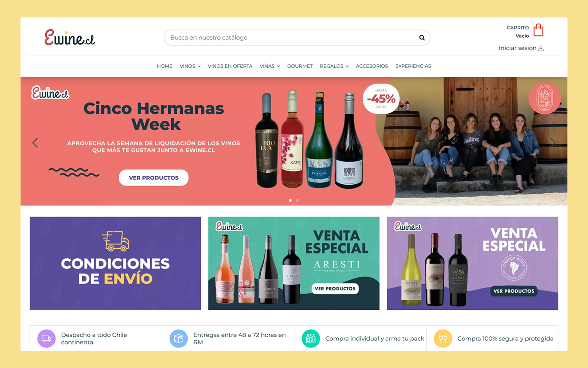Viewport: 588px width, 368px height.
Task: Go to previous banner slide arrow
Action: [35, 143]
